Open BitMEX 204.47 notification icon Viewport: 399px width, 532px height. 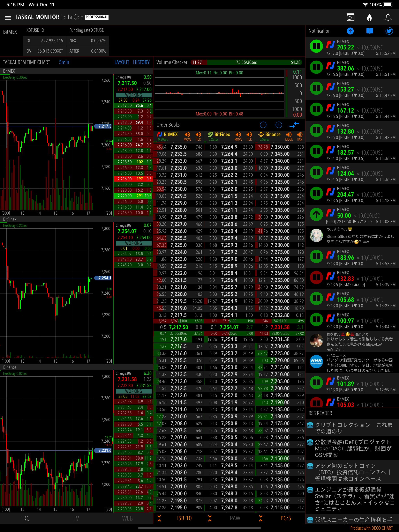pos(316,193)
